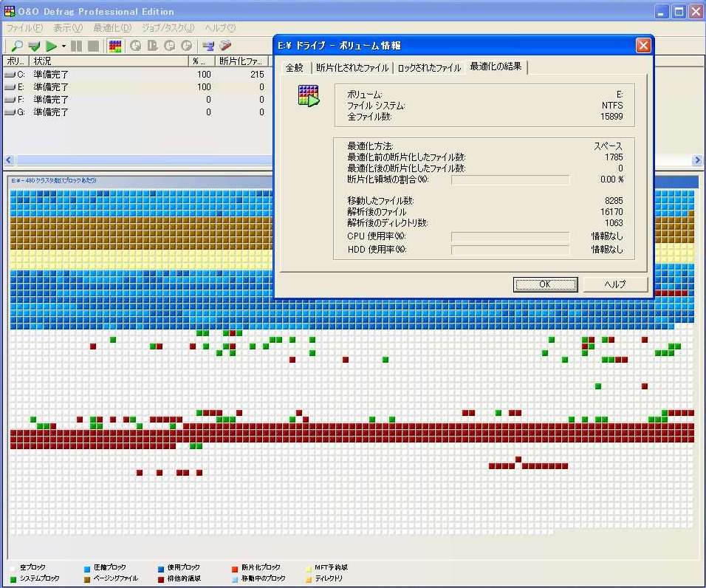Click the defrag icon inside volume dialog

[x=309, y=96]
